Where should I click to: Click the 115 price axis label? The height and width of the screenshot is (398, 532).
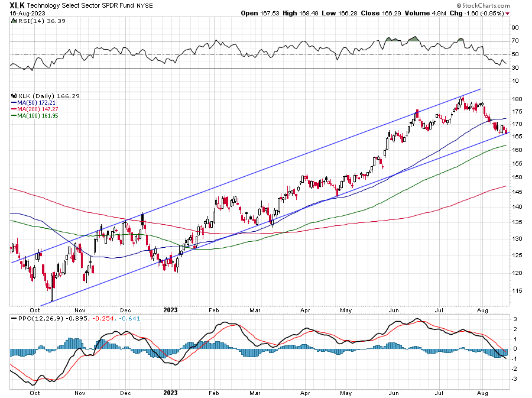pos(517,291)
